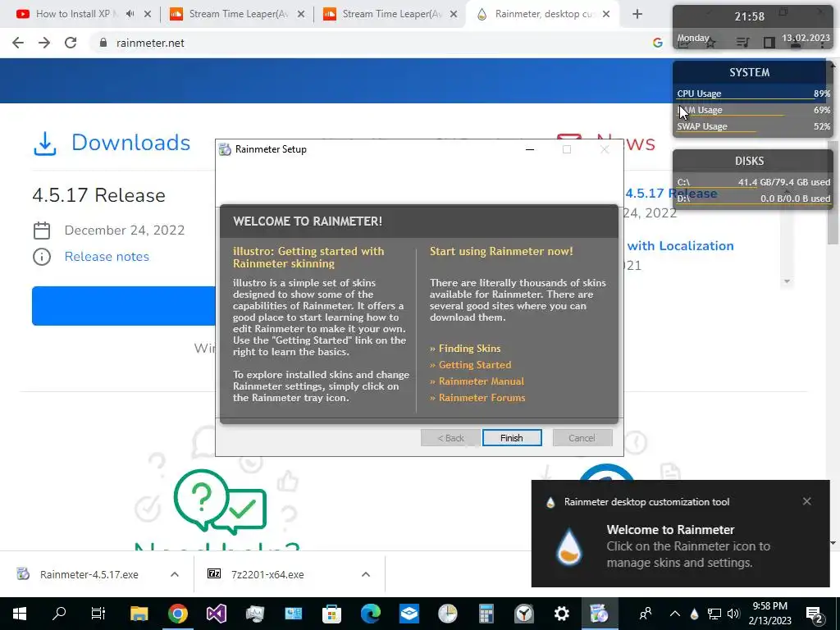Minimize the Rainmeter Setup window
Image resolution: width=840 pixels, height=630 pixels.
(x=530, y=149)
